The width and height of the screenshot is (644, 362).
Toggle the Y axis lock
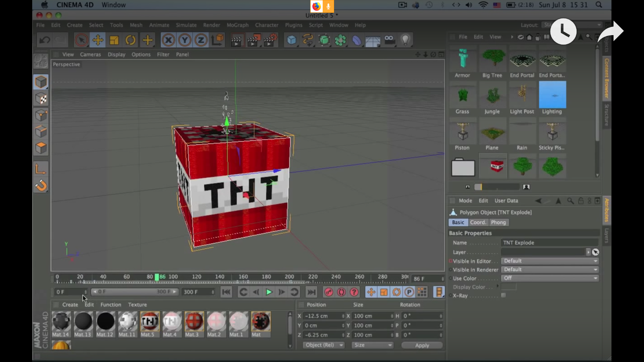tap(185, 40)
